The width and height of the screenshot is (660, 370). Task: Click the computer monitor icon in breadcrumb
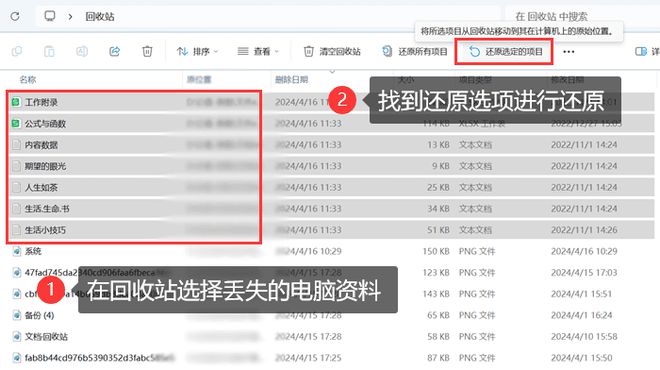pos(50,16)
